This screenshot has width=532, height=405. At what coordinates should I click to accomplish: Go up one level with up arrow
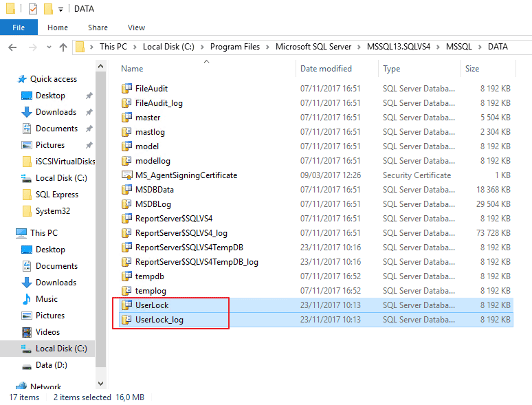click(x=63, y=47)
